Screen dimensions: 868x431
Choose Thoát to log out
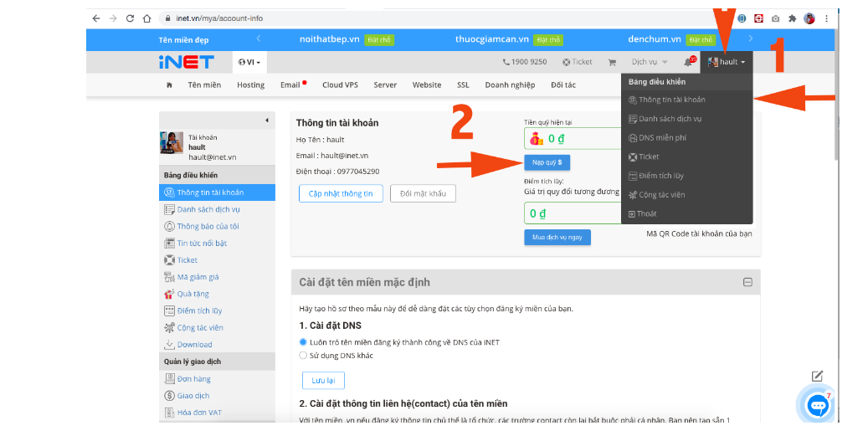pyautogui.click(x=687, y=213)
